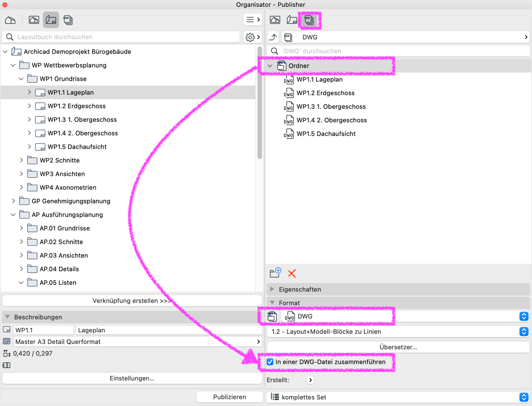
Task: Open Project Map icon in left toolbar
Action: [x=10, y=20]
